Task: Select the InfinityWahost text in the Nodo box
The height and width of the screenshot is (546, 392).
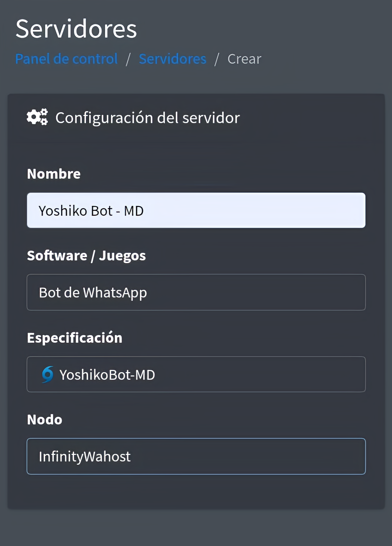Action: [x=85, y=457]
